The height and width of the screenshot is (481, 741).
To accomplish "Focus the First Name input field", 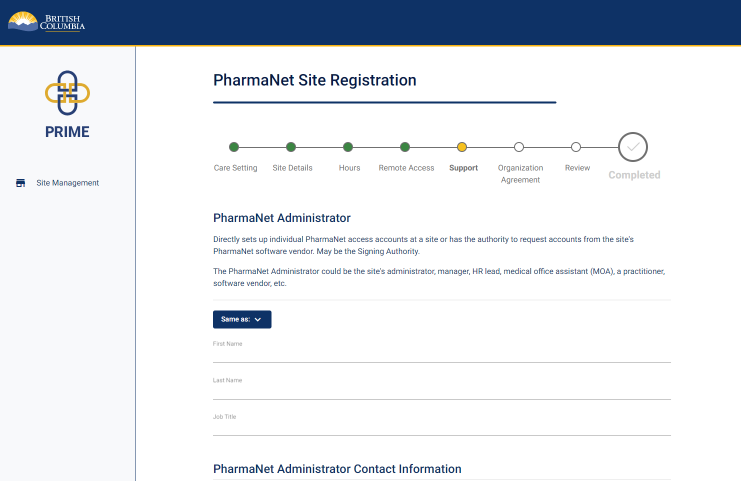I will (x=441, y=354).
